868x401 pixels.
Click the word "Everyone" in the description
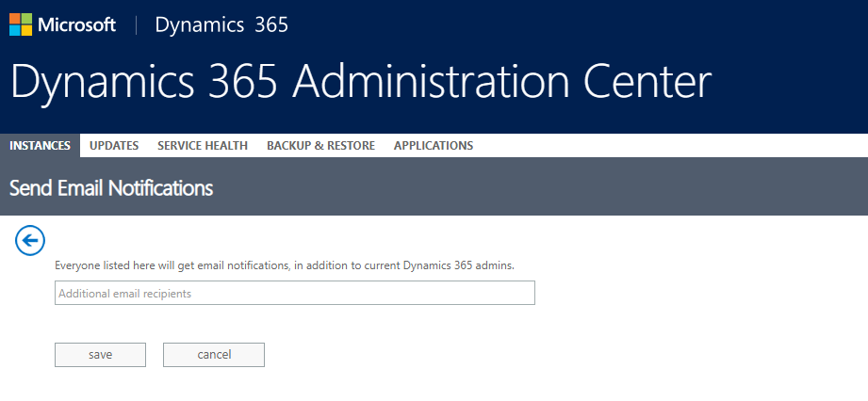[77, 266]
